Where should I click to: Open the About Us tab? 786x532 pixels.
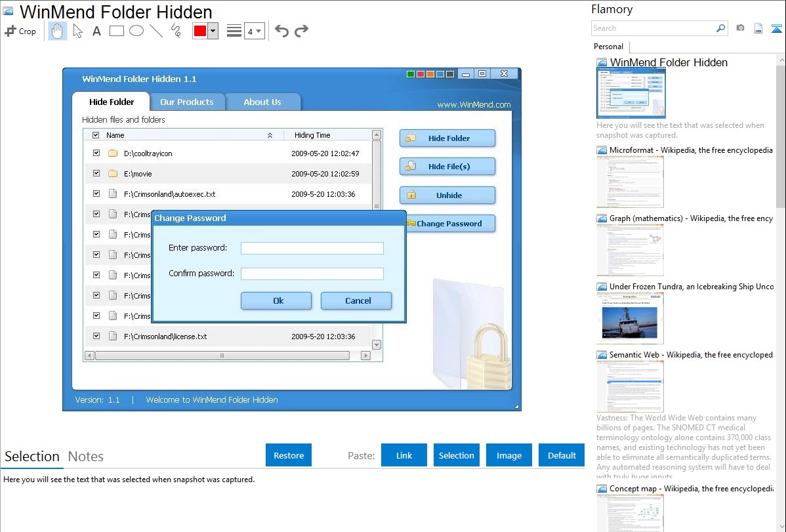pos(262,102)
